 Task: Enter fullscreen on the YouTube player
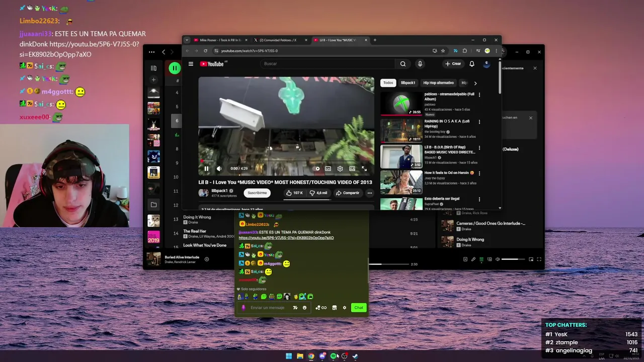tap(364, 168)
